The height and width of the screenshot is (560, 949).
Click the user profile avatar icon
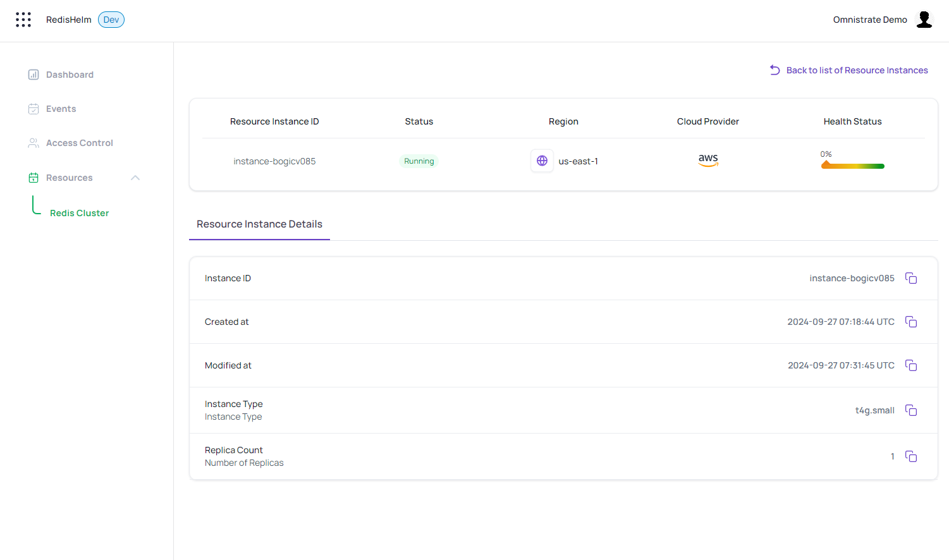[x=924, y=20]
